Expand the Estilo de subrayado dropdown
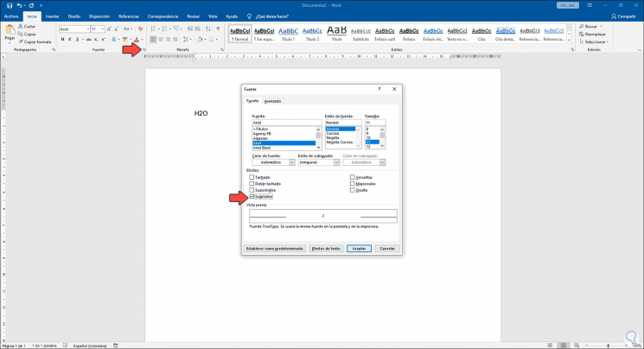 (x=336, y=162)
